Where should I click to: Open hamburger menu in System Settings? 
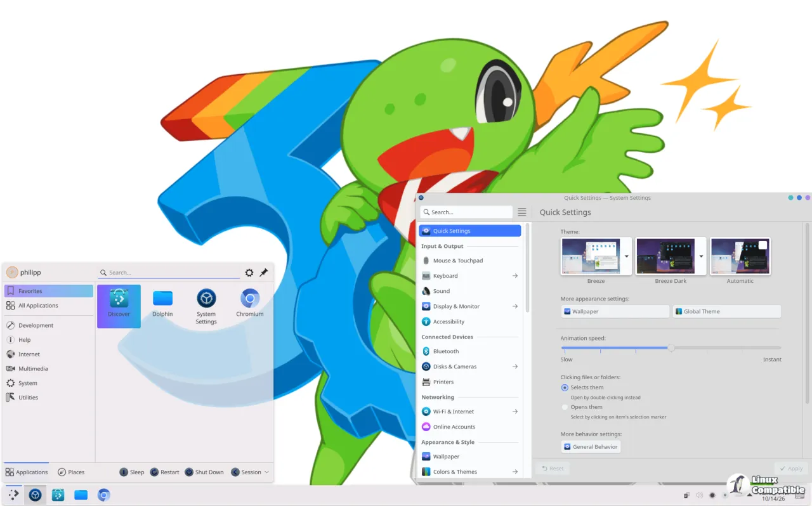coord(521,212)
